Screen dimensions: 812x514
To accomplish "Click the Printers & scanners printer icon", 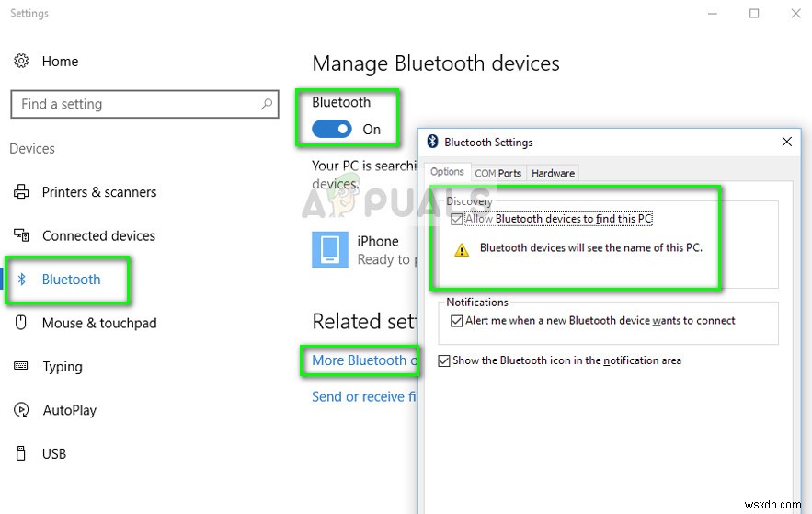I will pos(21,191).
